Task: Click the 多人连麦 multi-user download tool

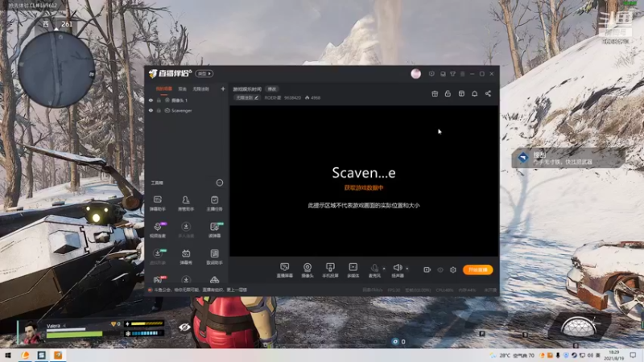Action: coord(186,230)
